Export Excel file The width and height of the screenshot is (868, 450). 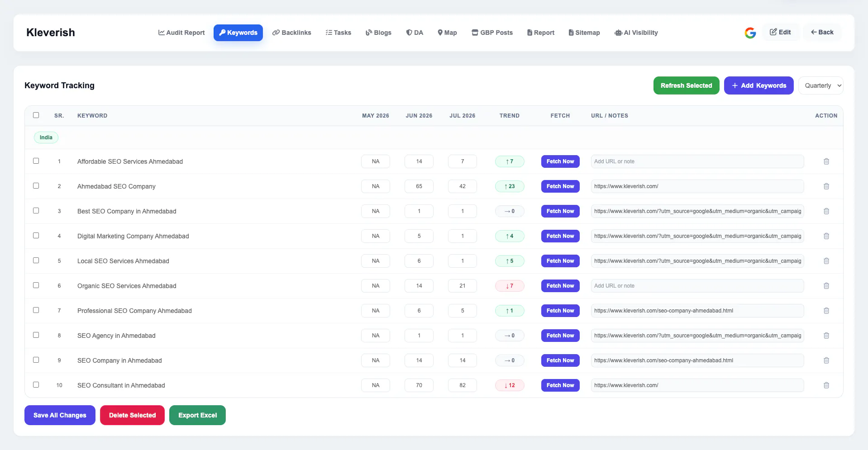tap(197, 415)
